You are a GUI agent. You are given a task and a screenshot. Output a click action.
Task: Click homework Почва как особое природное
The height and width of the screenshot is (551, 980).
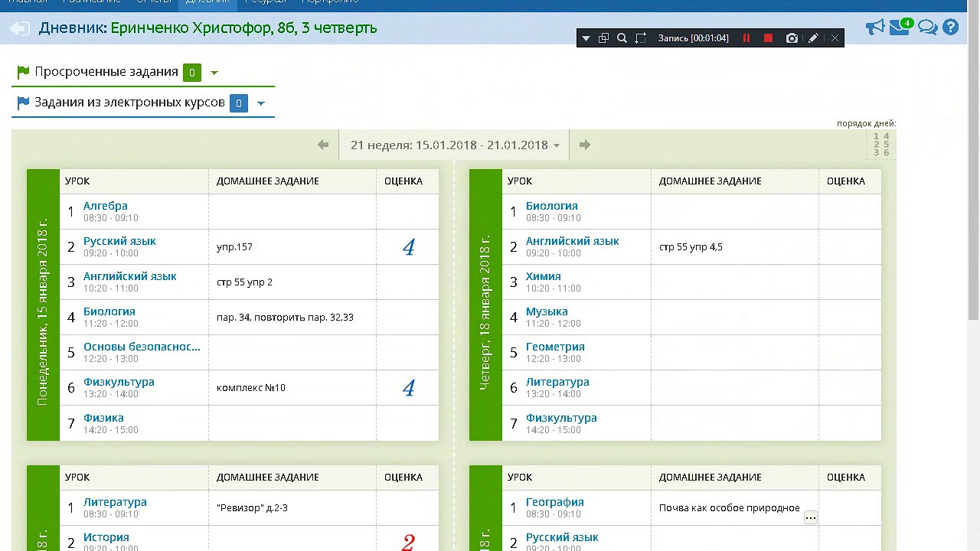(730, 508)
